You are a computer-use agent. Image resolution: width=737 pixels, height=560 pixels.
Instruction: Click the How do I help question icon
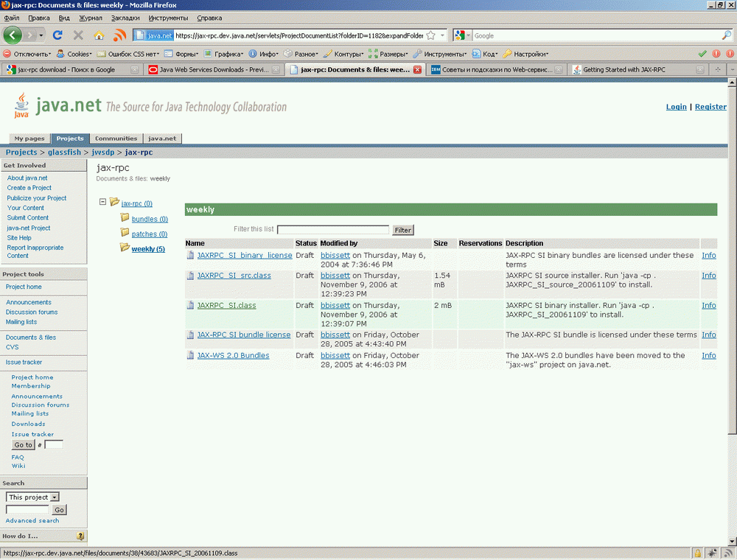[x=80, y=536]
